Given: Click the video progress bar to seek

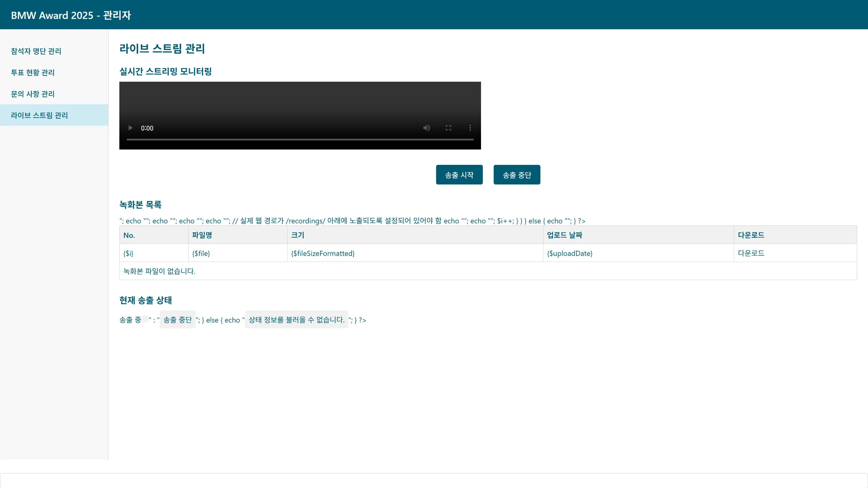Looking at the screenshot, I should click(300, 139).
